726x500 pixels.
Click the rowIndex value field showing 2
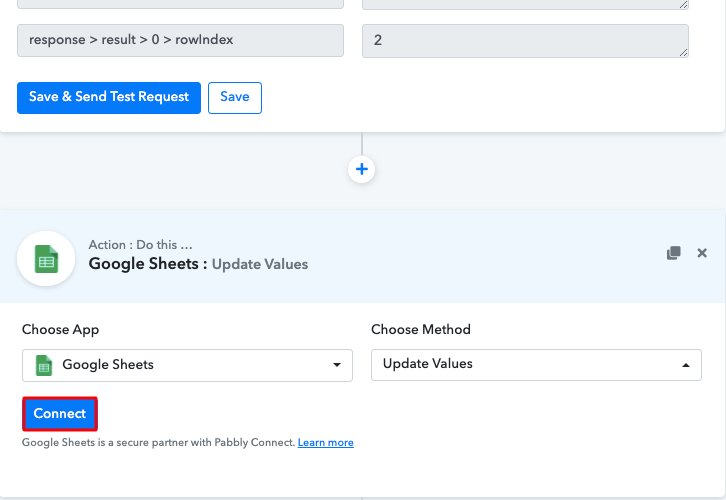[x=526, y=41]
